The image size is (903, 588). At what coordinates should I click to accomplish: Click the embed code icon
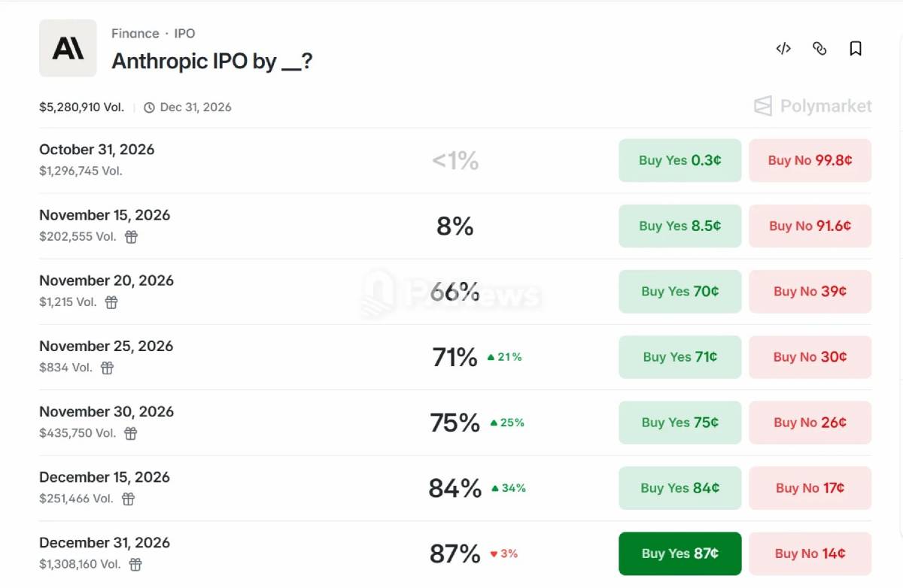pyautogui.click(x=783, y=49)
